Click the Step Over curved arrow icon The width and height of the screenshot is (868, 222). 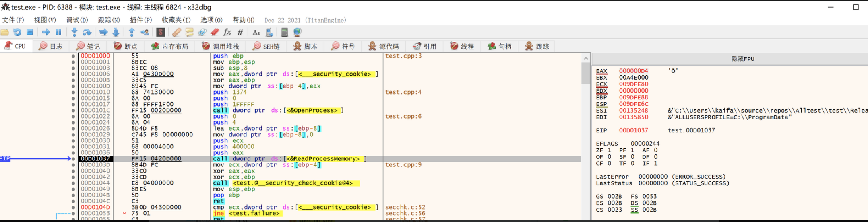[x=87, y=32]
